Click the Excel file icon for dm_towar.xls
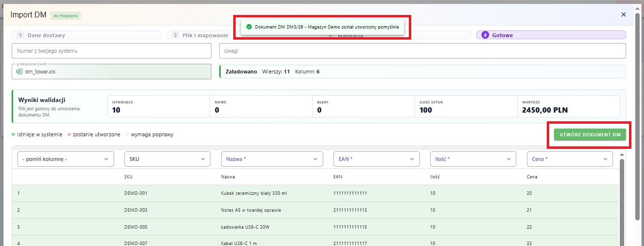644x246 pixels. [x=19, y=72]
